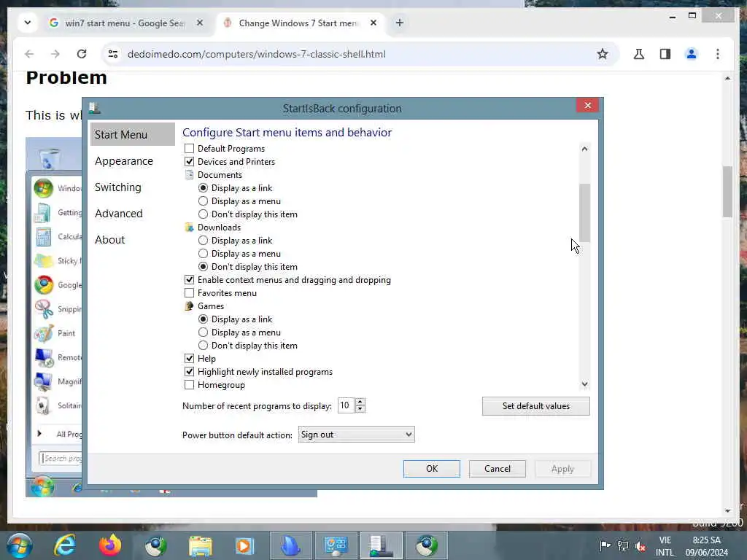Click the network tray icon
The image size is (747, 560).
(623, 545)
